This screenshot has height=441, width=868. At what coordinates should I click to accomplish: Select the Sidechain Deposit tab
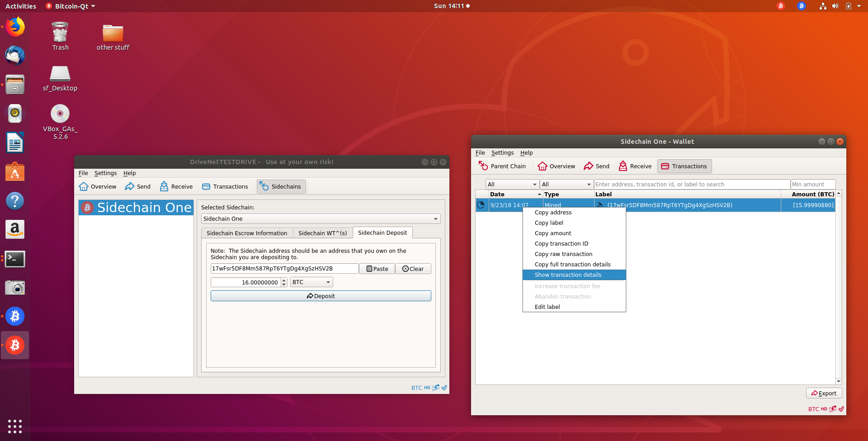[382, 232]
